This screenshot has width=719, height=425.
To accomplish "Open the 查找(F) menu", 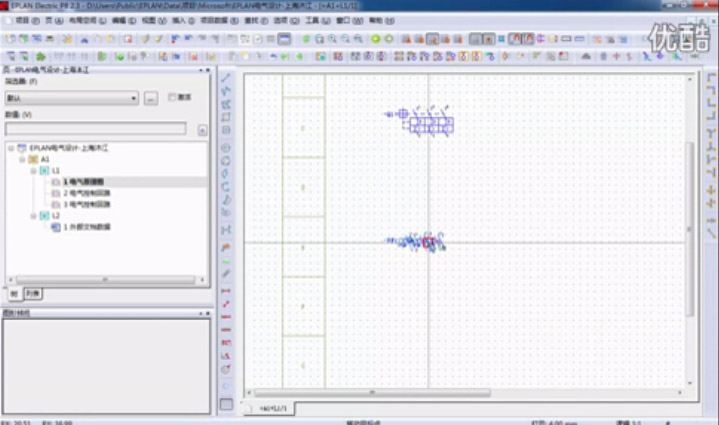I will 256,21.
